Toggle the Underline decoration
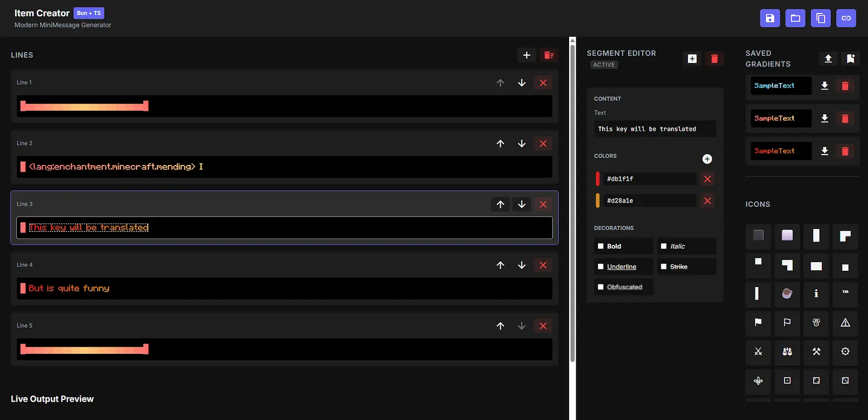Screen dimensions: 868x420 click(x=601, y=266)
